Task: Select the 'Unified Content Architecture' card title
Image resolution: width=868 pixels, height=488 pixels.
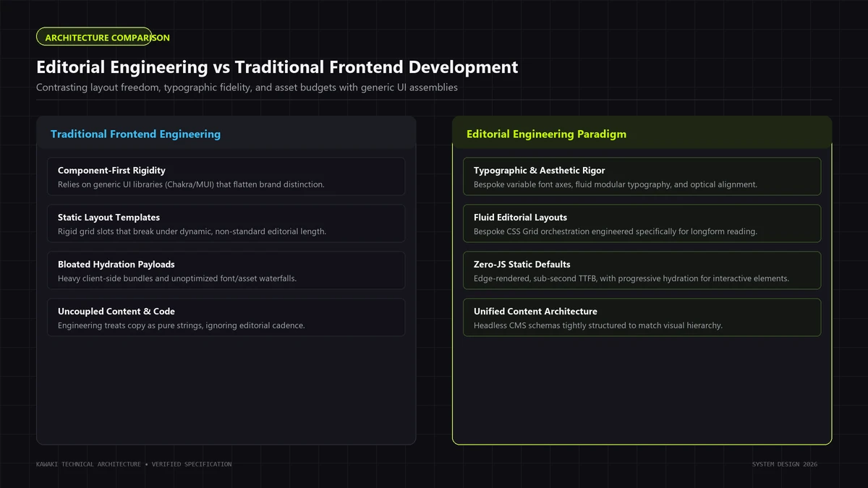Action: coord(535,312)
